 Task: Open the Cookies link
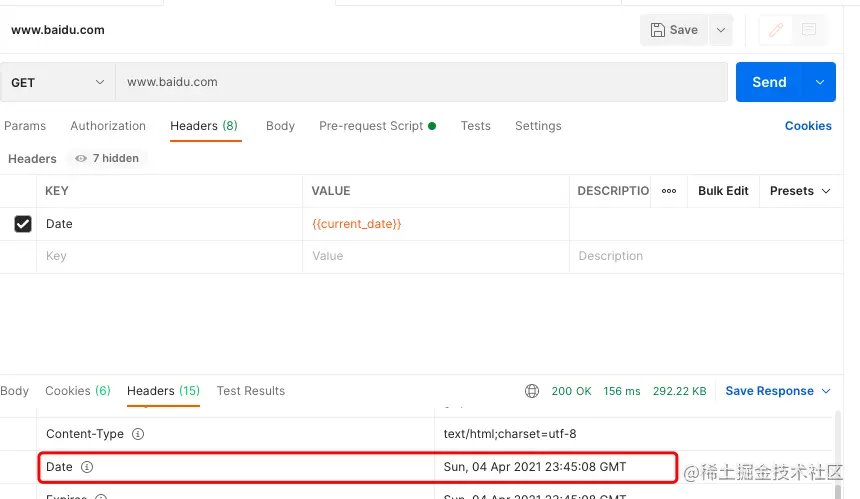(x=808, y=126)
